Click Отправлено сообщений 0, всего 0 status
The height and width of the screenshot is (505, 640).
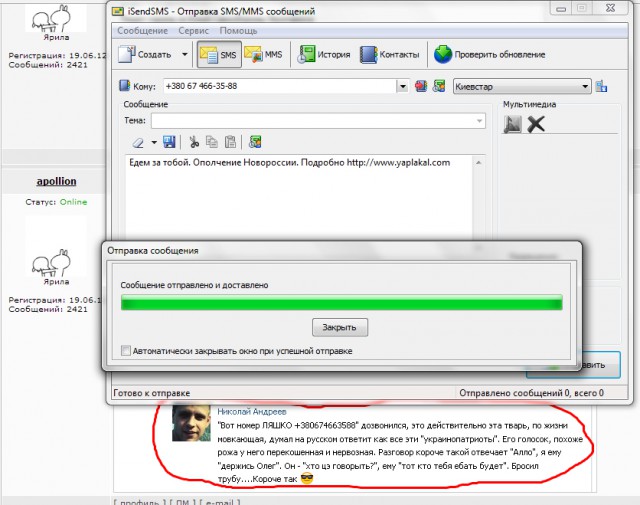point(531,393)
